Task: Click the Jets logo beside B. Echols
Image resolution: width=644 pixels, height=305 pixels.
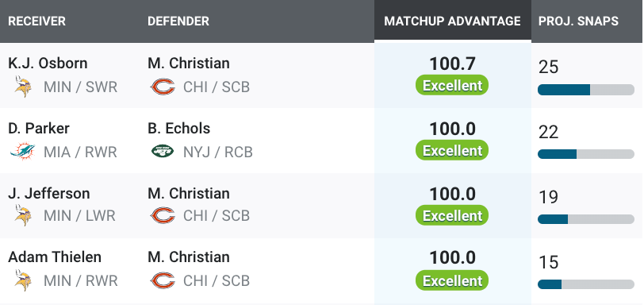Action: point(163,152)
